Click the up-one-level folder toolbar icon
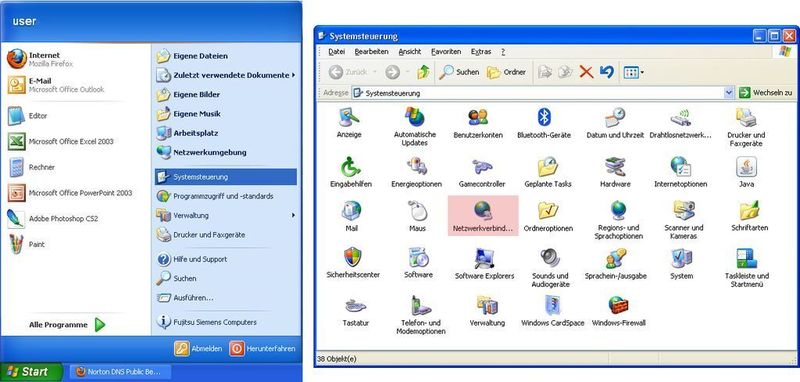The height and width of the screenshot is (382, 800). 423,72
